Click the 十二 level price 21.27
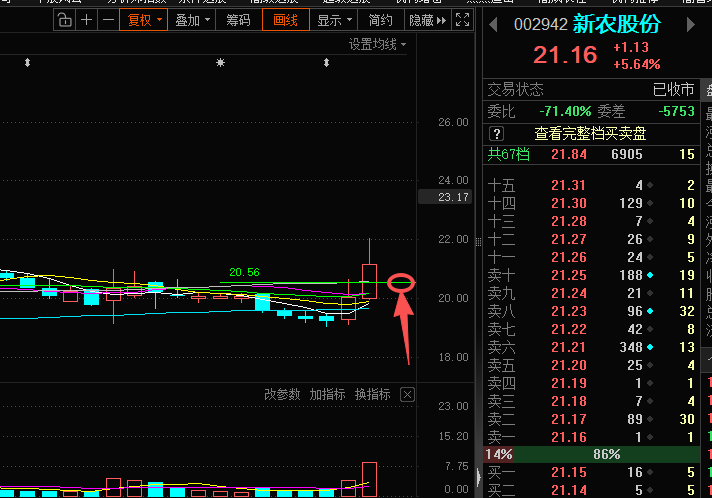This screenshot has width=712, height=498. [x=569, y=239]
